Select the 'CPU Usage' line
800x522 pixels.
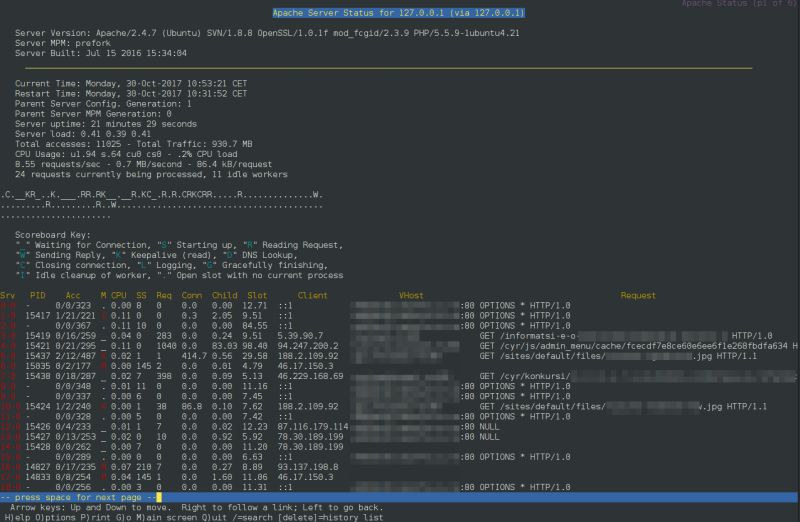pos(126,154)
